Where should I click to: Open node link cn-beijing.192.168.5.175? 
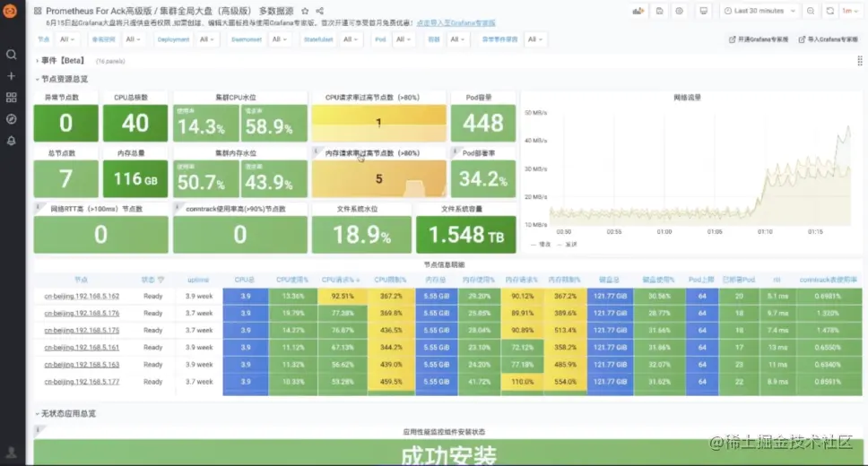pyautogui.click(x=82, y=331)
